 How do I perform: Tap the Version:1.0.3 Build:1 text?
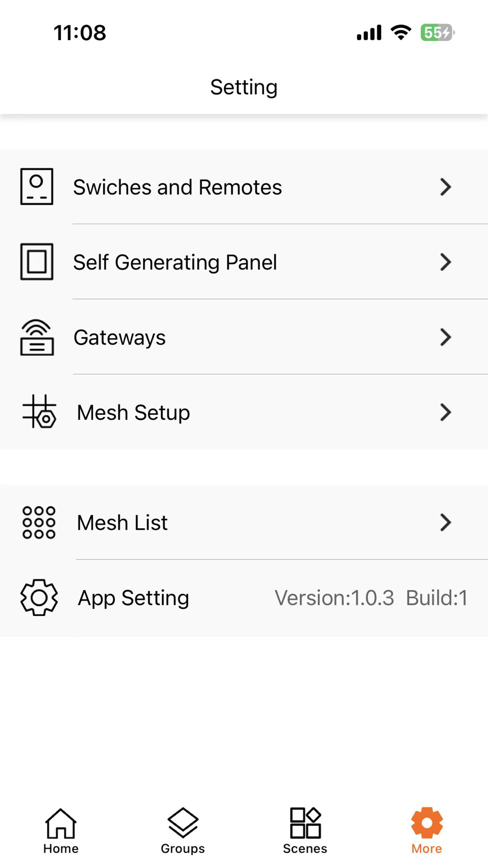(371, 598)
